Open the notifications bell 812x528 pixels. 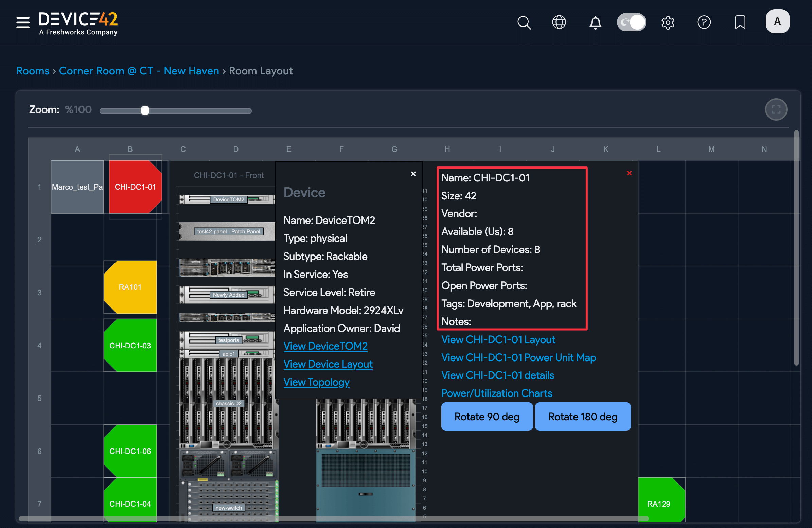coord(595,22)
